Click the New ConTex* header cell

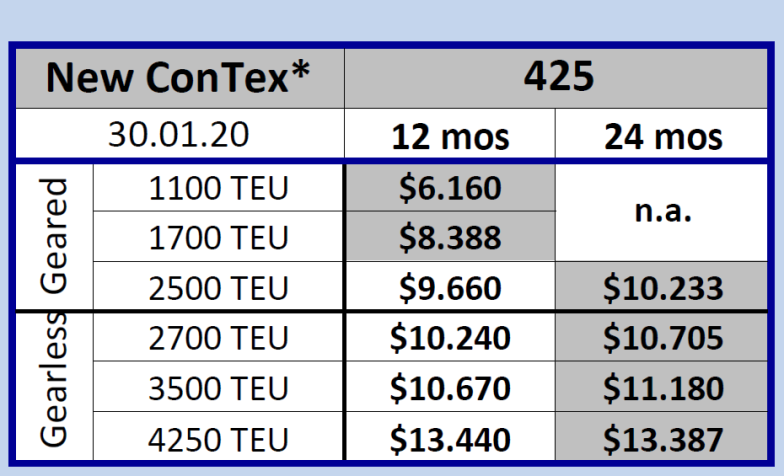(x=179, y=78)
